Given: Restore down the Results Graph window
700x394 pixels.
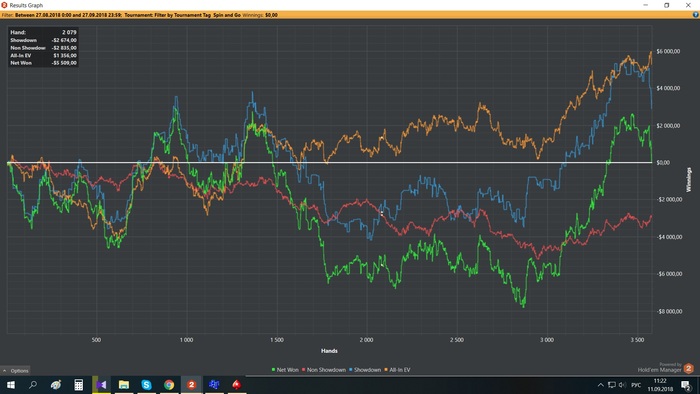Looking at the screenshot, I should 667,5.
